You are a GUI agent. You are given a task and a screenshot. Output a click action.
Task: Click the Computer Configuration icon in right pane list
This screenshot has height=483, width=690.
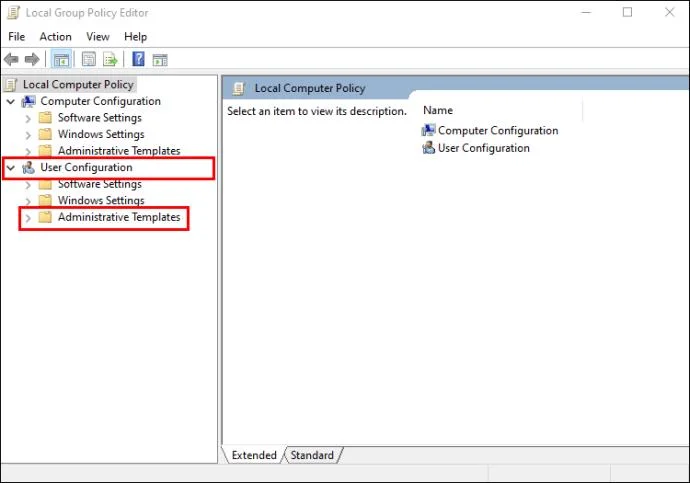[428, 130]
